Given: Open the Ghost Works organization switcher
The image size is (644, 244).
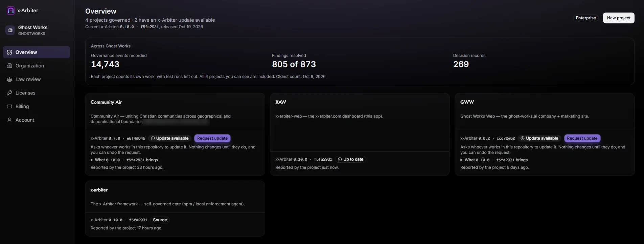Looking at the screenshot, I should click(x=37, y=30).
